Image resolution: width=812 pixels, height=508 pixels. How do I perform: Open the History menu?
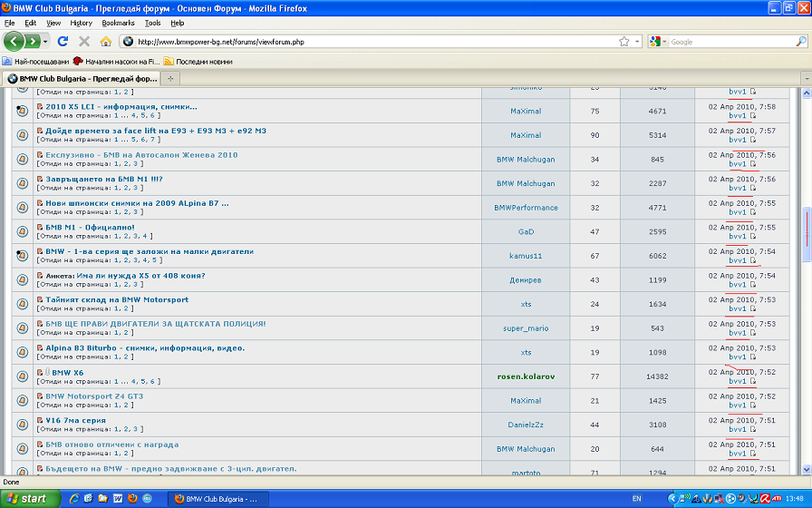point(81,23)
